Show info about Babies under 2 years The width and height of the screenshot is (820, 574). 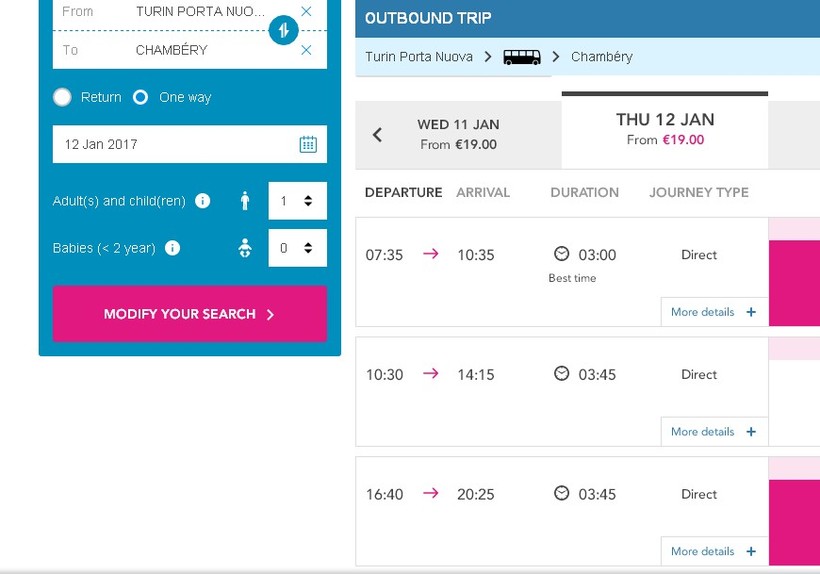(x=172, y=248)
